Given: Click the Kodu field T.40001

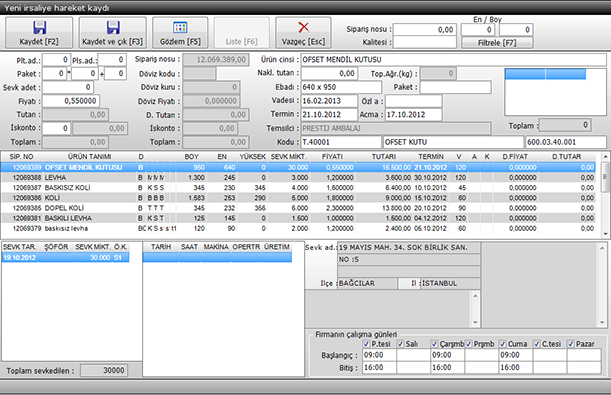Looking at the screenshot, I should (341, 142).
